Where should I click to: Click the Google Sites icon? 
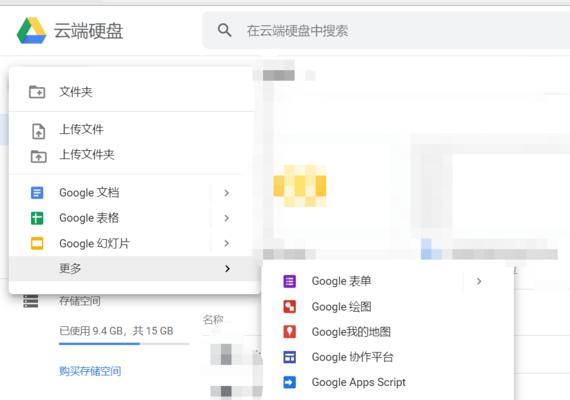pos(289,357)
